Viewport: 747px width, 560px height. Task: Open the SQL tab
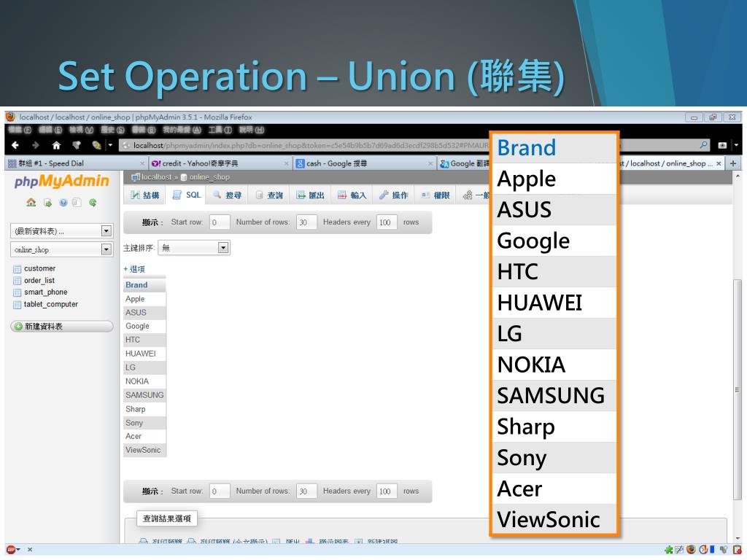(x=186, y=195)
